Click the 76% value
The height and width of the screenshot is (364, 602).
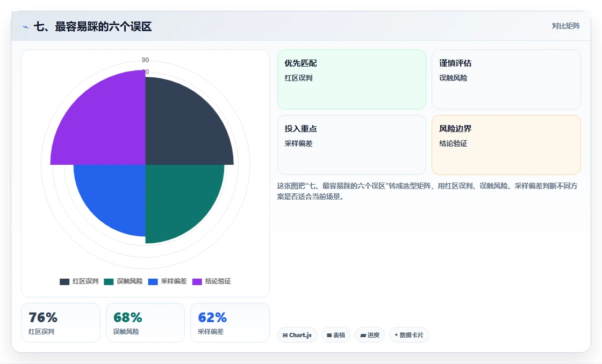pos(43,318)
